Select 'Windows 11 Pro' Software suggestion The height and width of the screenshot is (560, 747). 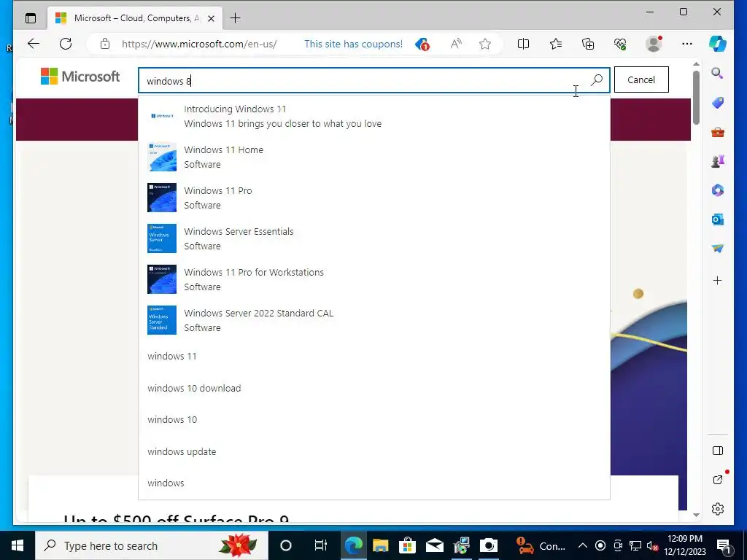pos(374,198)
